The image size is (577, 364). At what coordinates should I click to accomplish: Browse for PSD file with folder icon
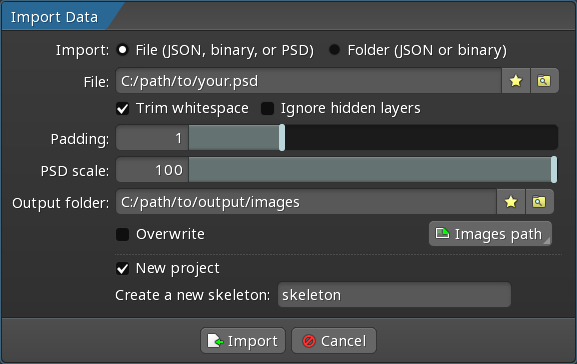pyautogui.click(x=544, y=81)
